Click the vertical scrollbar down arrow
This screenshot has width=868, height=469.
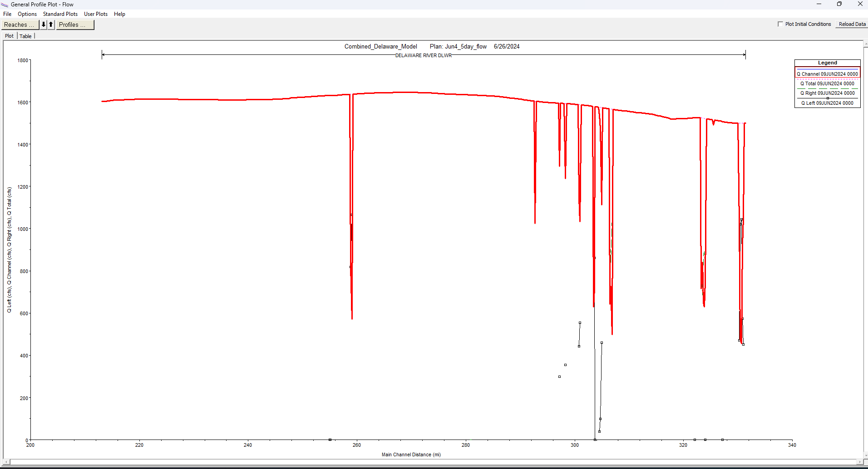coord(865,455)
